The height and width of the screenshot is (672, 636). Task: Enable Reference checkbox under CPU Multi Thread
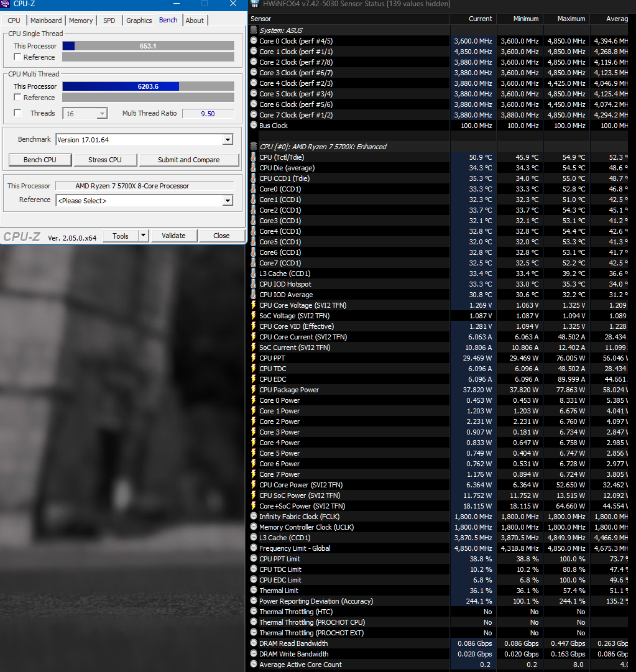[x=17, y=97]
